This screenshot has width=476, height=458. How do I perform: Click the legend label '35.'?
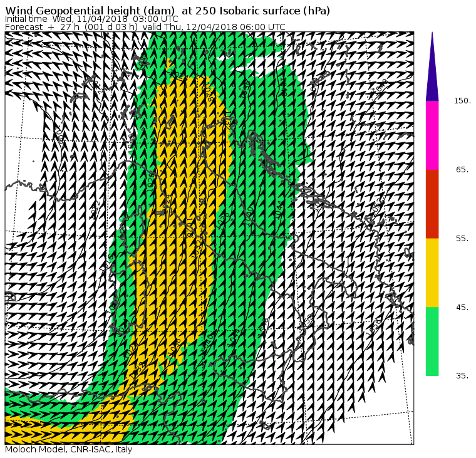point(462,376)
